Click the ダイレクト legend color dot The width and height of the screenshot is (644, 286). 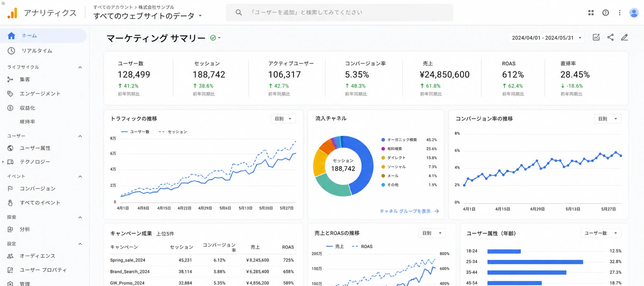383,158
